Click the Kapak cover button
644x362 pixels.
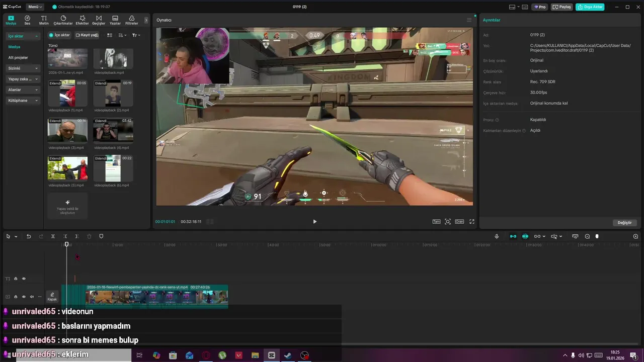[52, 297]
